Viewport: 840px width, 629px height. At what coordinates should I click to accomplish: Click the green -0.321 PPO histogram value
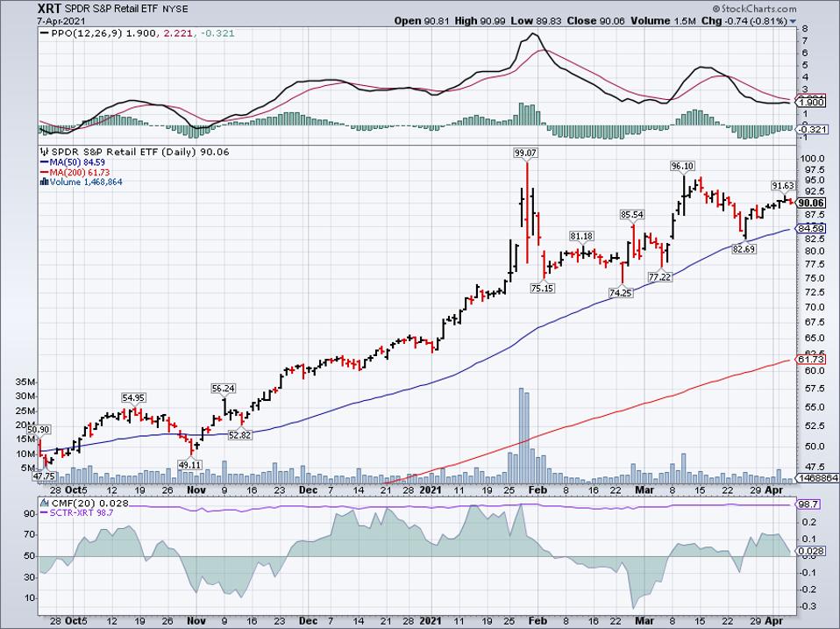[x=218, y=33]
